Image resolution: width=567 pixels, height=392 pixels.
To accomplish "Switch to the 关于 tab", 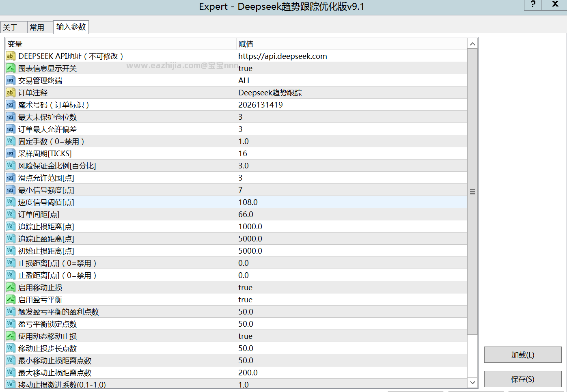I will pyautogui.click(x=14, y=27).
